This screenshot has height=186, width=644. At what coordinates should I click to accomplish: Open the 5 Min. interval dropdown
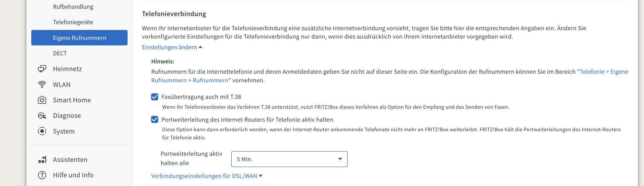pos(289,159)
